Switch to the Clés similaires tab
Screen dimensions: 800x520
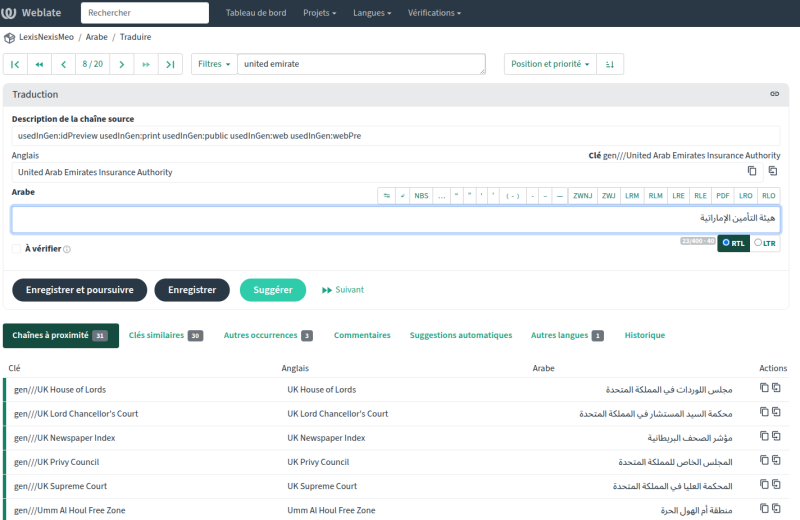[x=166, y=335]
